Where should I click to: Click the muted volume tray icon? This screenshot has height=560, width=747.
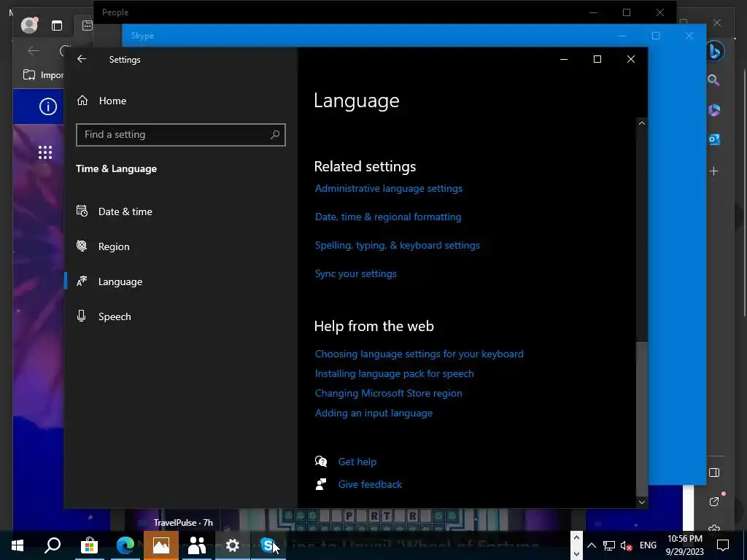click(627, 545)
